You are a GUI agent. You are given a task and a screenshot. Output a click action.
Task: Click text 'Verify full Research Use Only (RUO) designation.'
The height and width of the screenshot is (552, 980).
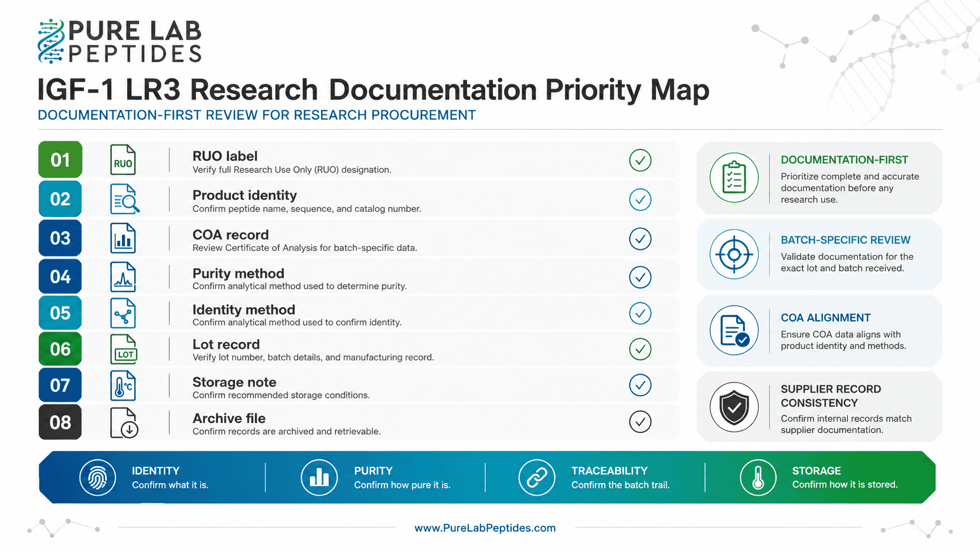[292, 170]
